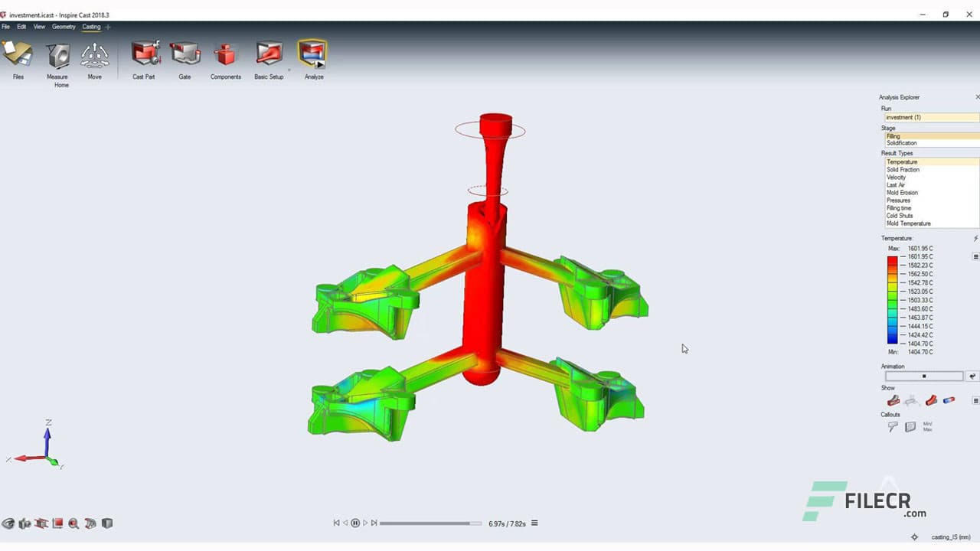Open the View menu
Viewport: 980px width, 551px height.
point(39,27)
